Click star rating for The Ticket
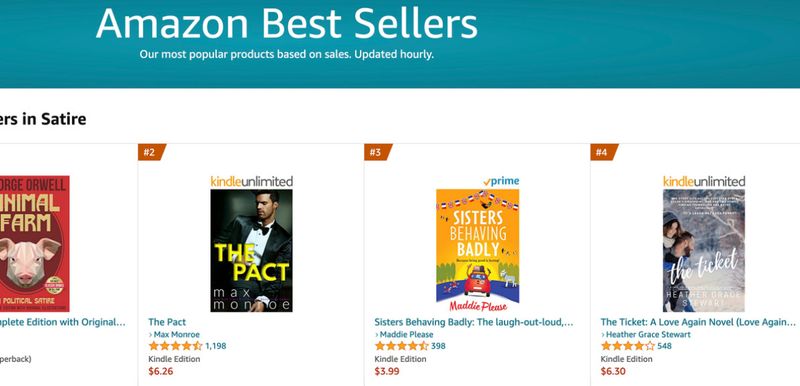 coord(628,346)
